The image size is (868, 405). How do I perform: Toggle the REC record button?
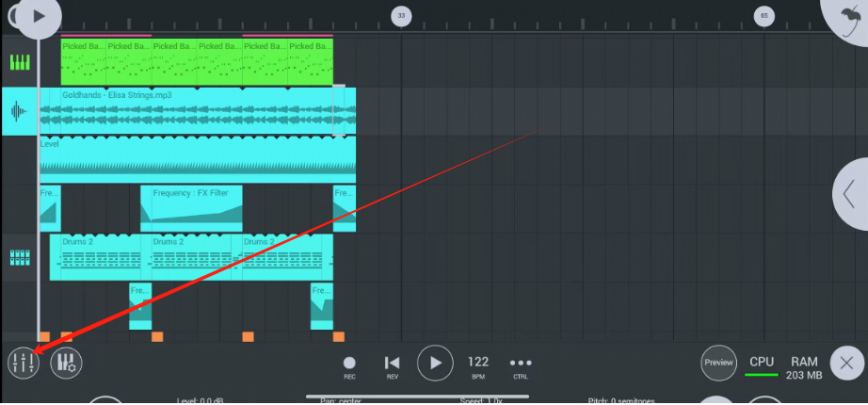(349, 364)
